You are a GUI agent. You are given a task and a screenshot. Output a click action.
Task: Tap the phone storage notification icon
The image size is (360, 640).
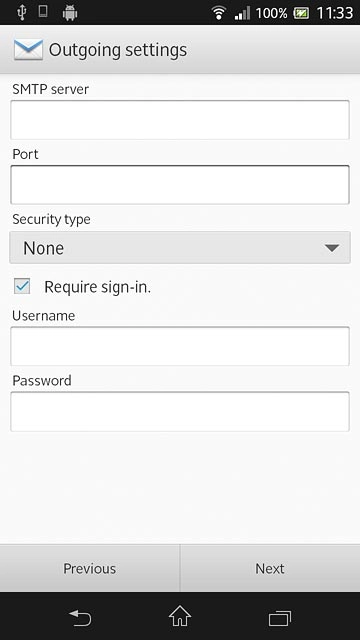tap(42, 11)
